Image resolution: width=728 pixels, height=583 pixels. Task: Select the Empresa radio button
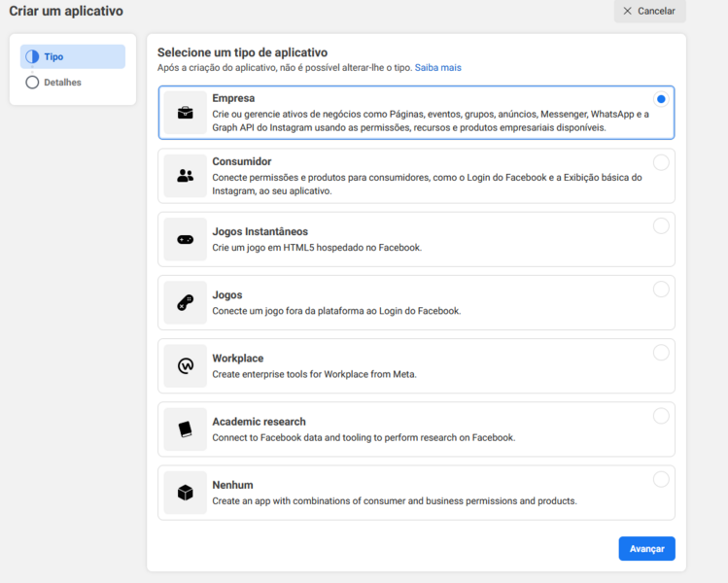coord(661,99)
